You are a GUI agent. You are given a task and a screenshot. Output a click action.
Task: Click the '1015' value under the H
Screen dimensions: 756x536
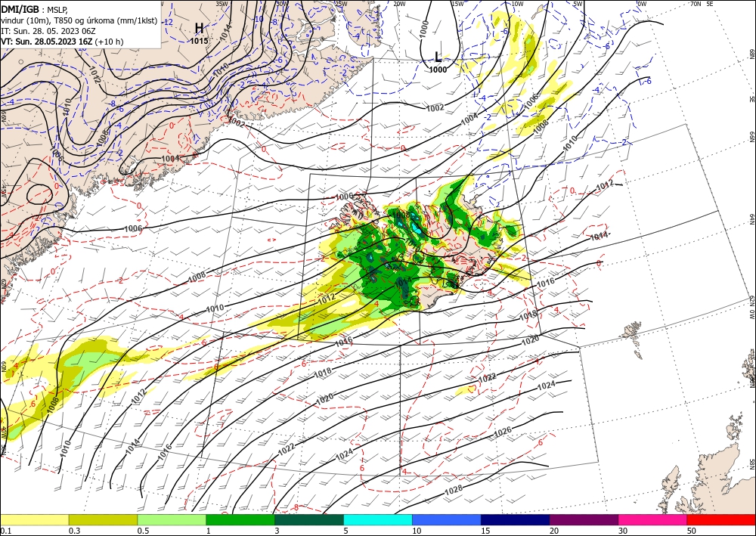[199, 41]
